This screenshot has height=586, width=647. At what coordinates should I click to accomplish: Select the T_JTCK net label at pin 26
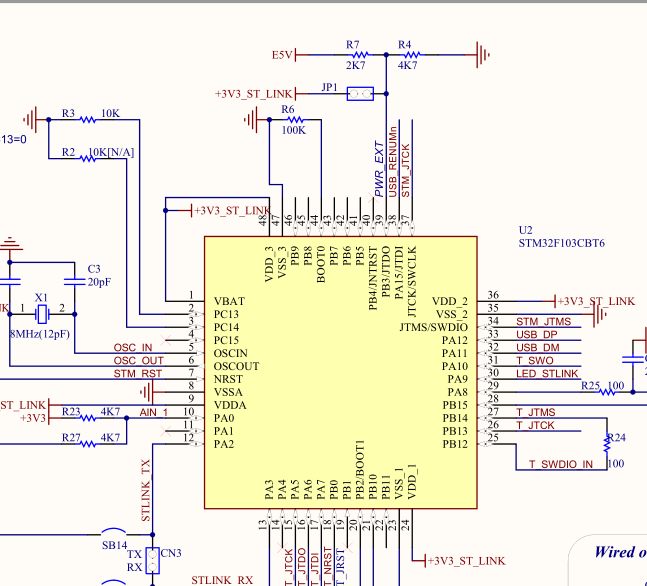point(535,425)
